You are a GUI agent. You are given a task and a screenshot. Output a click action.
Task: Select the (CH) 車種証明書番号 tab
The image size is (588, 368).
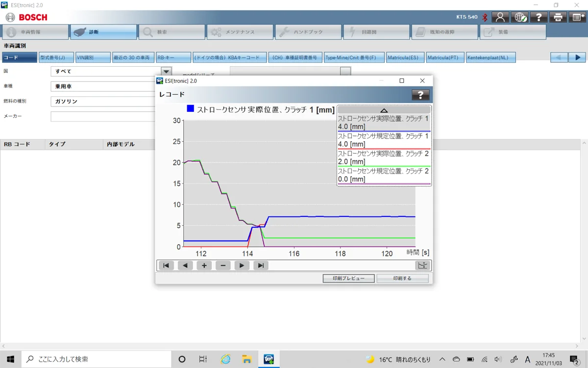click(x=295, y=57)
